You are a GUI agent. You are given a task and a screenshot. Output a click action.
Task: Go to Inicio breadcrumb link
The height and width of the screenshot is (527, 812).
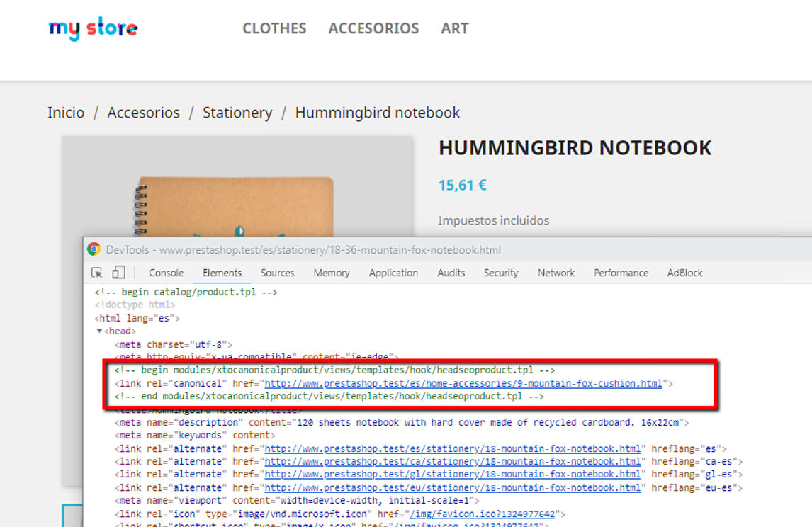coord(66,113)
